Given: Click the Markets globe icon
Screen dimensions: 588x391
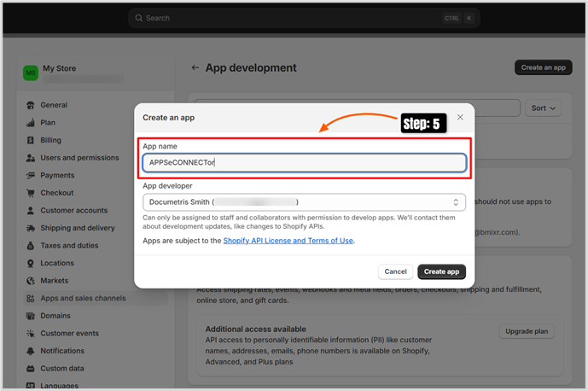Looking at the screenshot, I should click(31, 281).
